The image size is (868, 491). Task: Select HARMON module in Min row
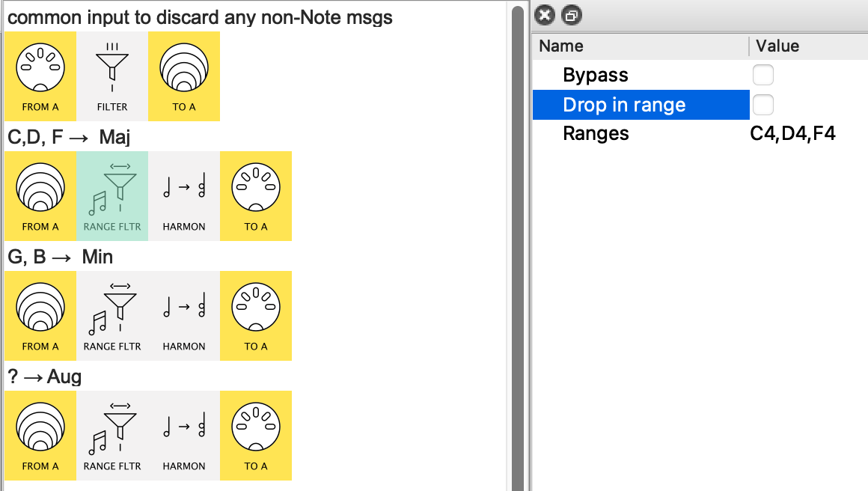(184, 316)
